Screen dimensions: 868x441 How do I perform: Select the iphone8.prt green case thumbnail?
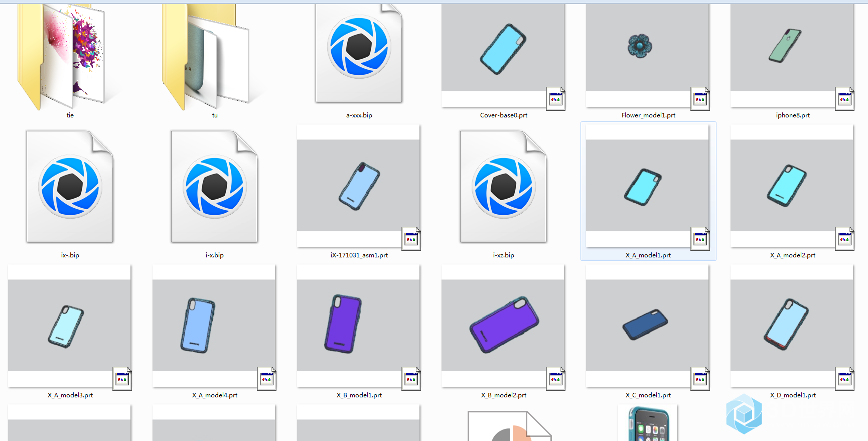coord(792,56)
